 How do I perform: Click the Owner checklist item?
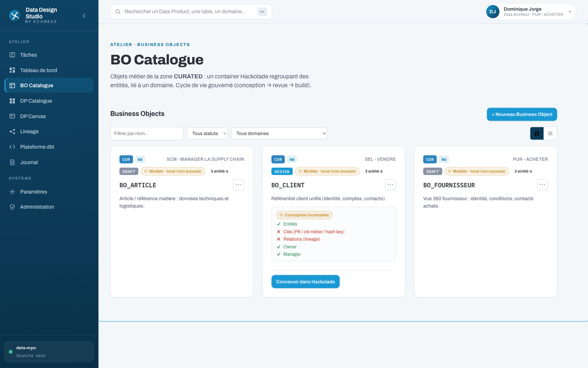286,247
